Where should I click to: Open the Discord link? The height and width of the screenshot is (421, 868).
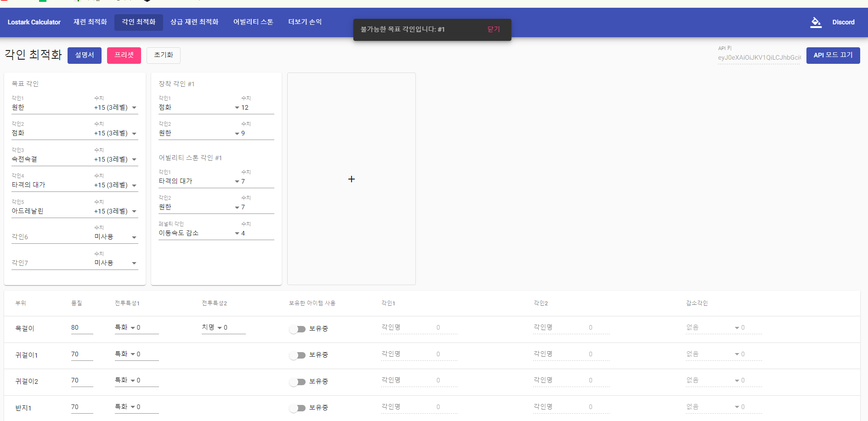(843, 22)
